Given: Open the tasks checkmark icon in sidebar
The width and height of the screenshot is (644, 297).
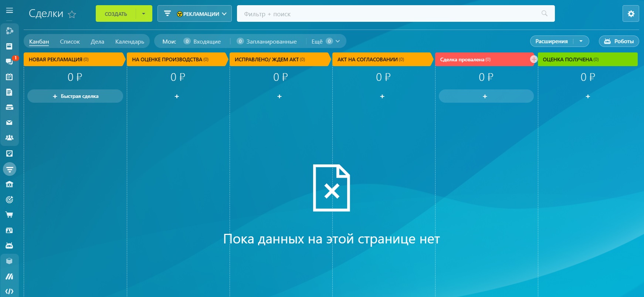Looking at the screenshot, I should (x=10, y=153).
